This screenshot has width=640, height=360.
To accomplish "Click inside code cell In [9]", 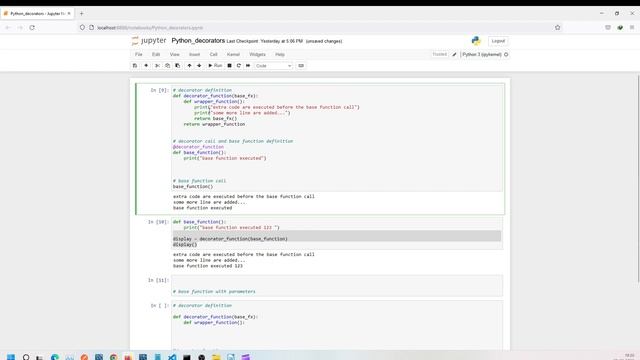I will 337,138.
